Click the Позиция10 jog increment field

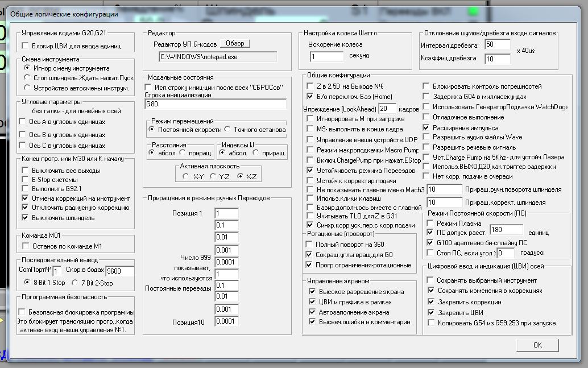(x=226, y=321)
